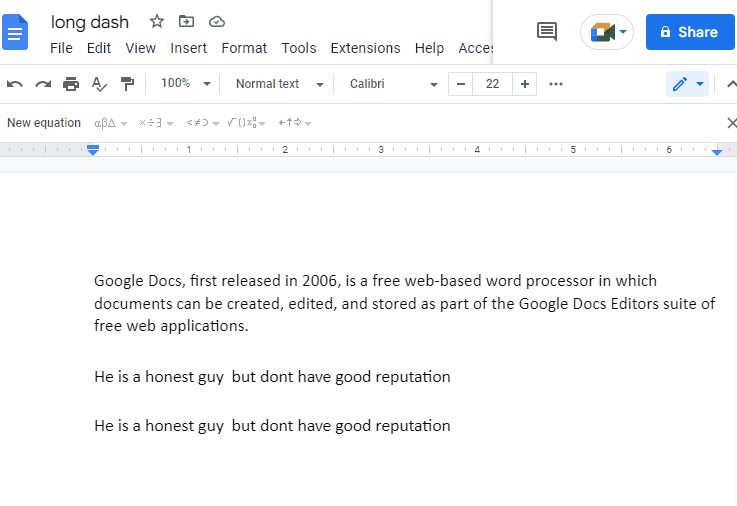This screenshot has height=506, width=737.
Task: Click the Print icon
Action: pos(71,84)
